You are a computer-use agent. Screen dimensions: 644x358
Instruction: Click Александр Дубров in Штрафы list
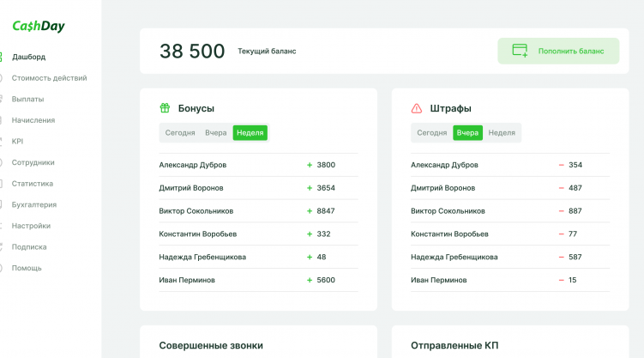[444, 165]
